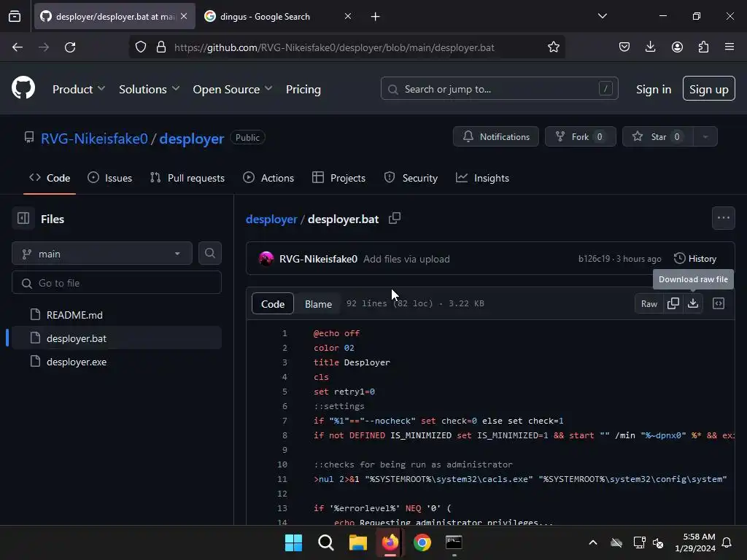
Task: Click the Sign in link
Action: point(653,89)
